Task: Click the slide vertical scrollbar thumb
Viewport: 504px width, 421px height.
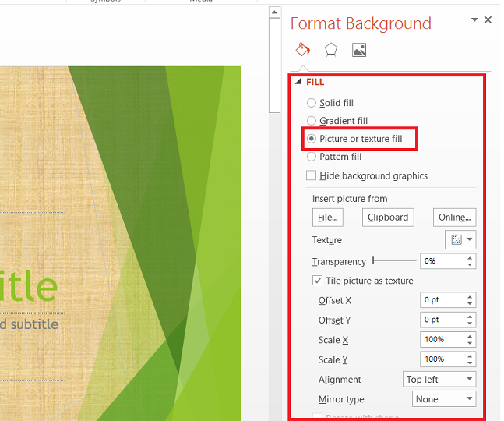Action: click(274, 65)
